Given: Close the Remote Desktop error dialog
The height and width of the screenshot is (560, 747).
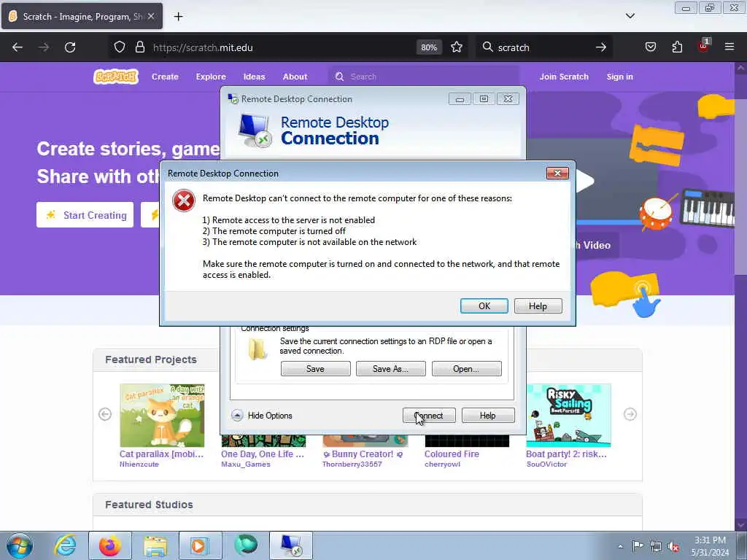Looking at the screenshot, I should (557, 173).
